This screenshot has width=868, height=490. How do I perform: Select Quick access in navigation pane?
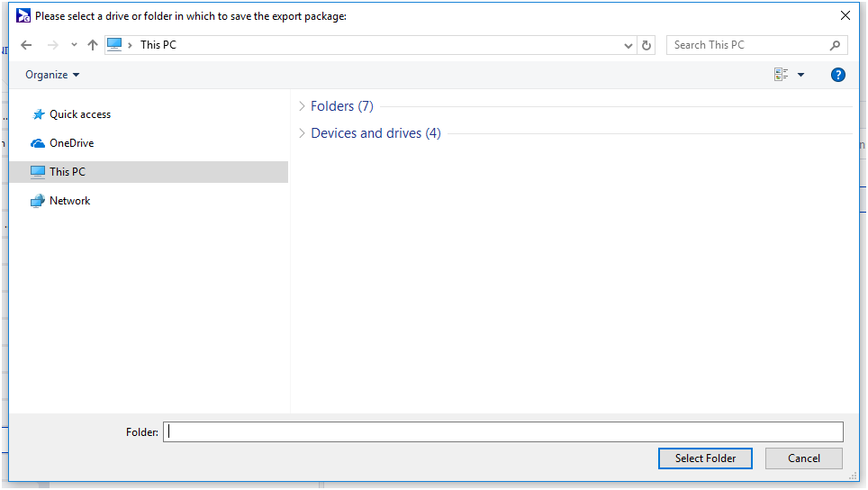(79, 114)
